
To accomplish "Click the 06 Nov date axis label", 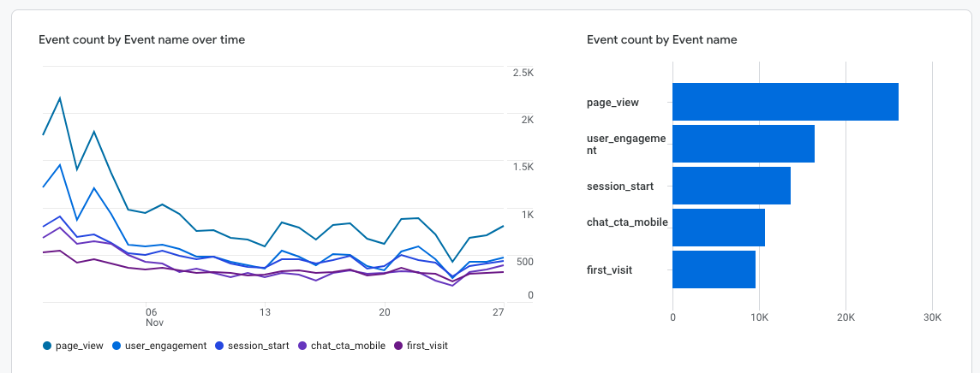I will click(x=152, y=317).
